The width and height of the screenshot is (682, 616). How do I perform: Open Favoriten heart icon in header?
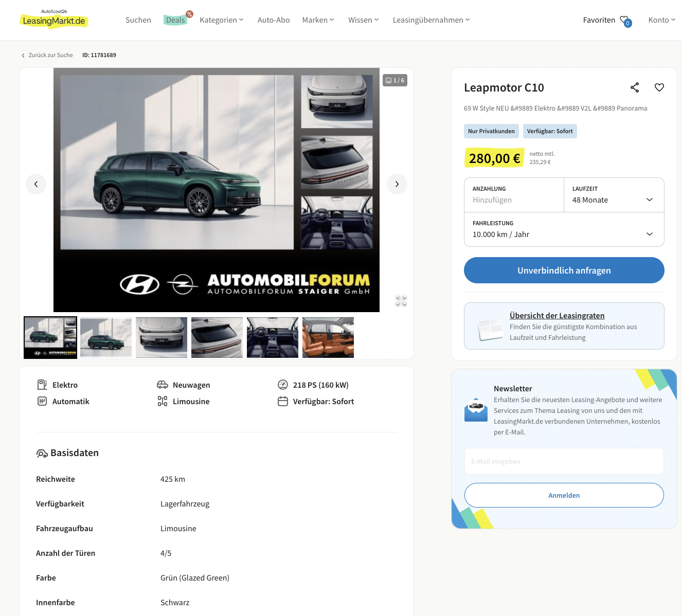click(625, 21)
